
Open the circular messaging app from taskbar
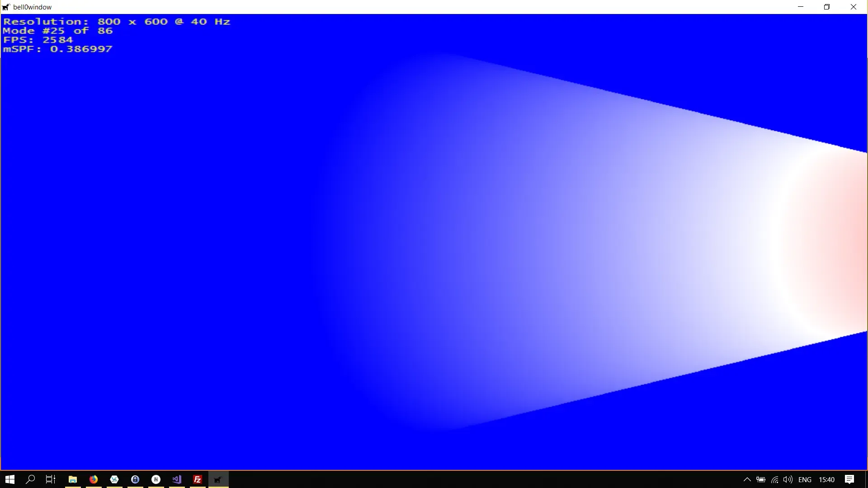[x=156, y=479]
